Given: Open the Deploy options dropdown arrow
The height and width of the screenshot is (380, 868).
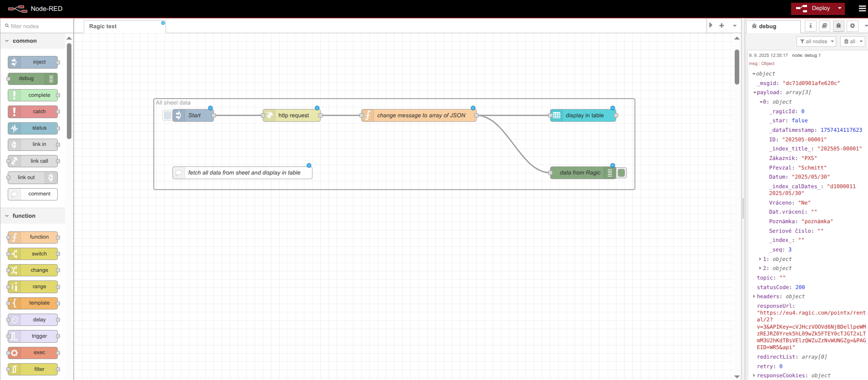Looking at the screenshot, I should 839,8.
